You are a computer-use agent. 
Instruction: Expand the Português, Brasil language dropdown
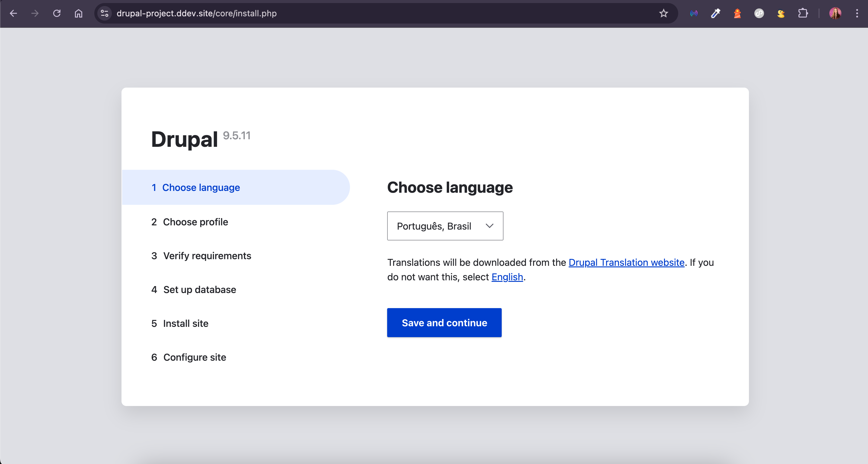[435, 226]
